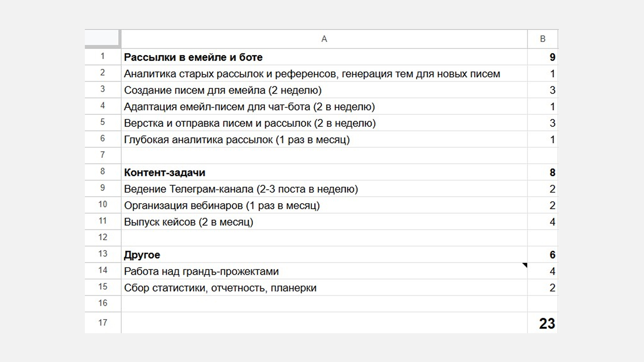
Task: Click cell 'Сбор статистики, отчетность, планерки'
Action: [x=324, y=287]
